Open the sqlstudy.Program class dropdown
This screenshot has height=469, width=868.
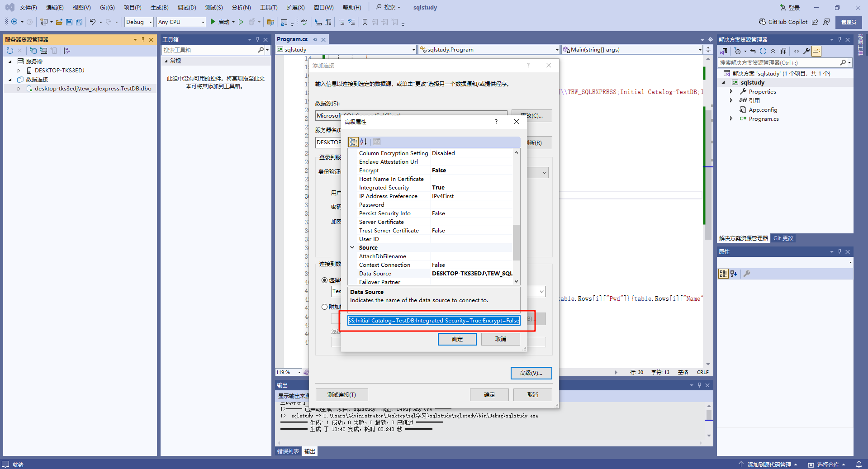[489, 50]
